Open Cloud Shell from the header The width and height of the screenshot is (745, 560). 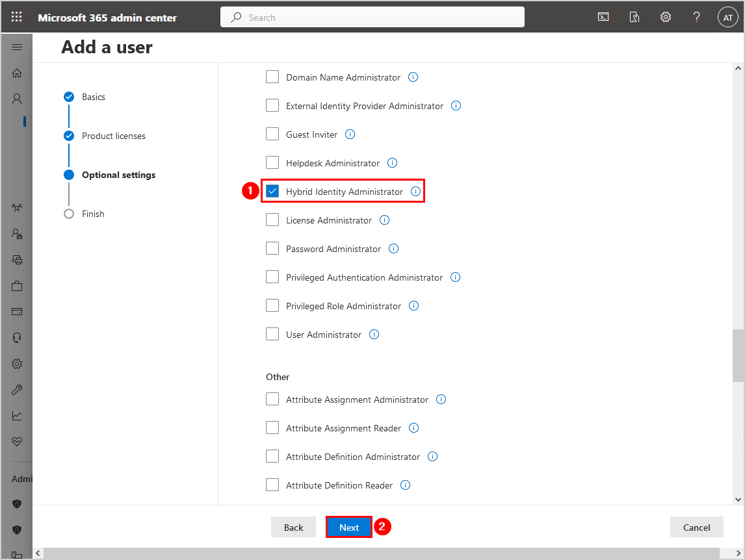tap(603, 18)
